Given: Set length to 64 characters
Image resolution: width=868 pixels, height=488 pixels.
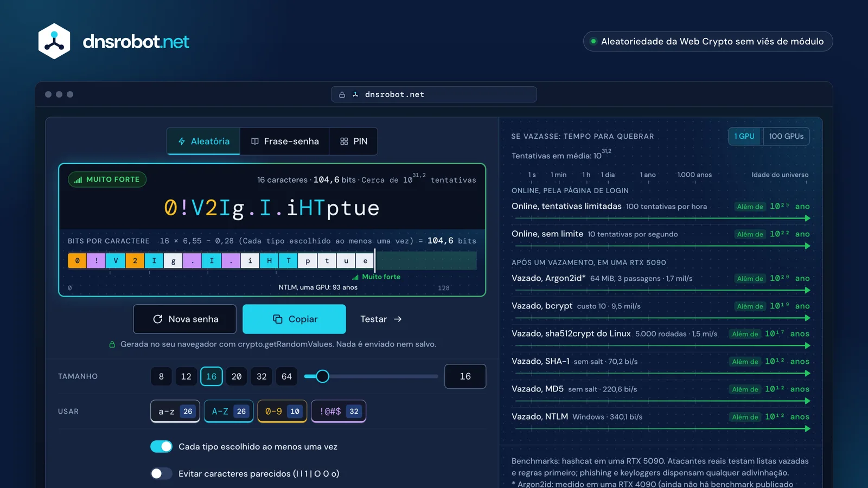Looking at the screenshot, I should tap(287, 376).
